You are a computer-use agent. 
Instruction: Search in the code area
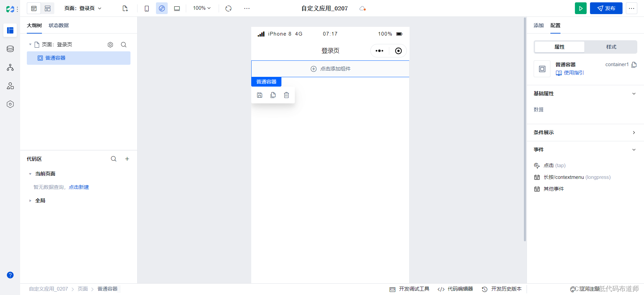[114, 159]
